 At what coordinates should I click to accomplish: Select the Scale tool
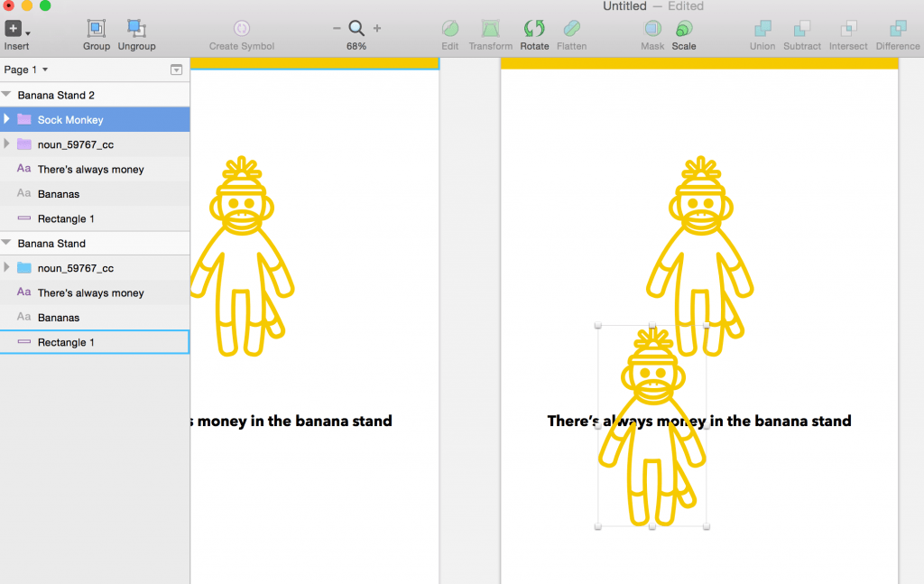pos(684,29)
